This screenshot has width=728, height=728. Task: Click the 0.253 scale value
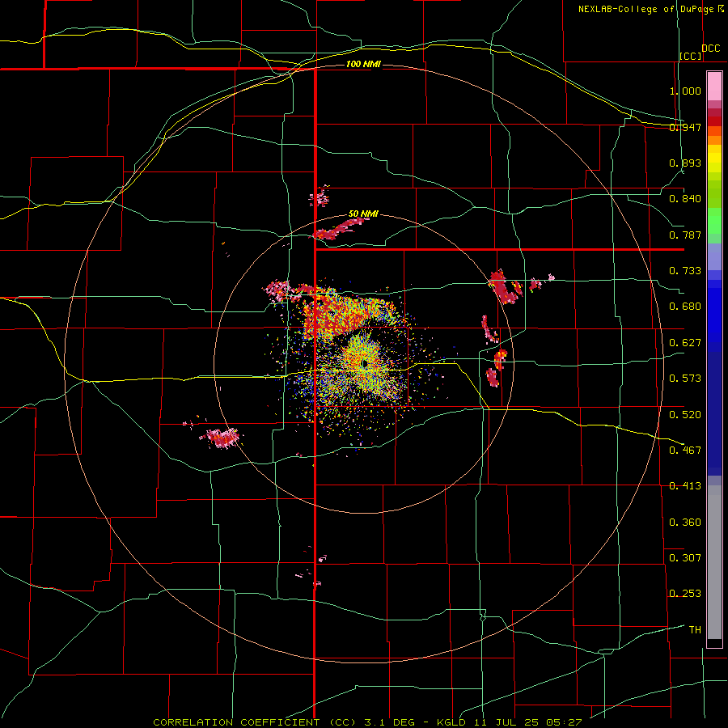click(685, 594)
